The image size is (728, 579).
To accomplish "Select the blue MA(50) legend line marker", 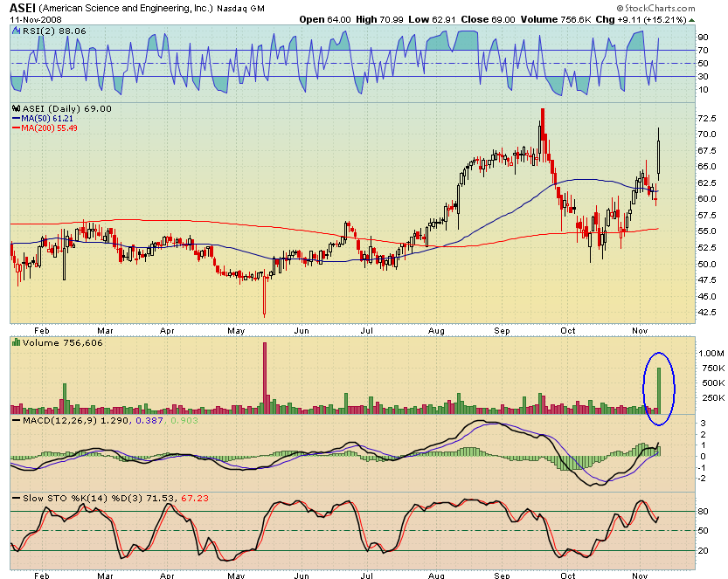I will [x=17, y=118].
